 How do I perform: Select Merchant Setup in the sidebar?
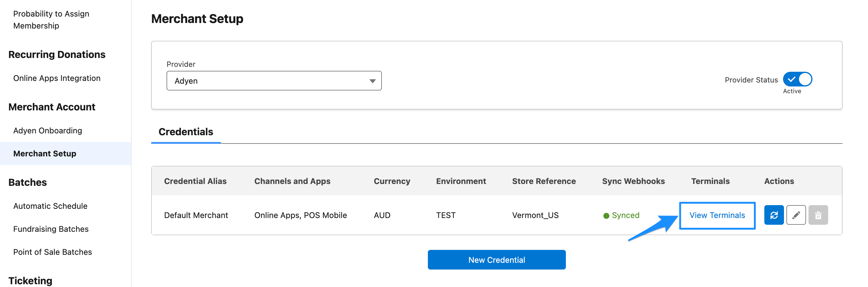pos(44,153)
